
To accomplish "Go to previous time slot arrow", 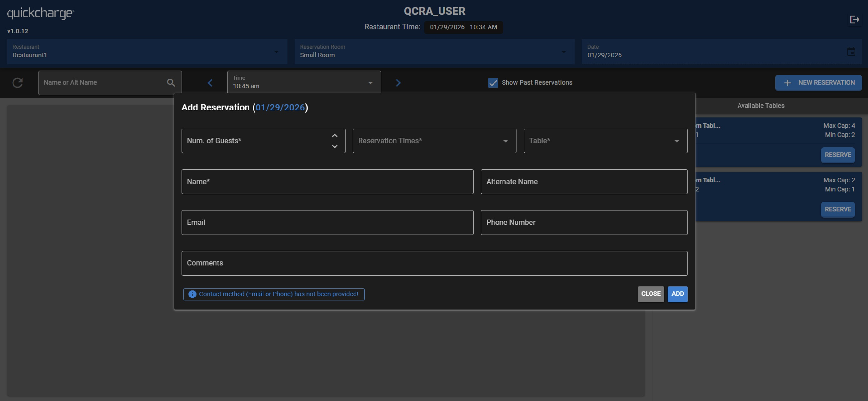I will coord(210,83).
